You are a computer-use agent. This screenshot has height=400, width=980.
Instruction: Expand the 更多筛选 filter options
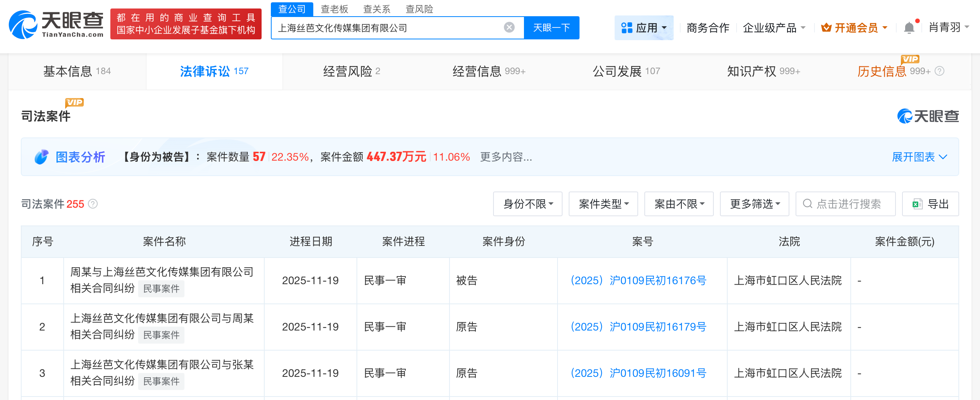754,204
